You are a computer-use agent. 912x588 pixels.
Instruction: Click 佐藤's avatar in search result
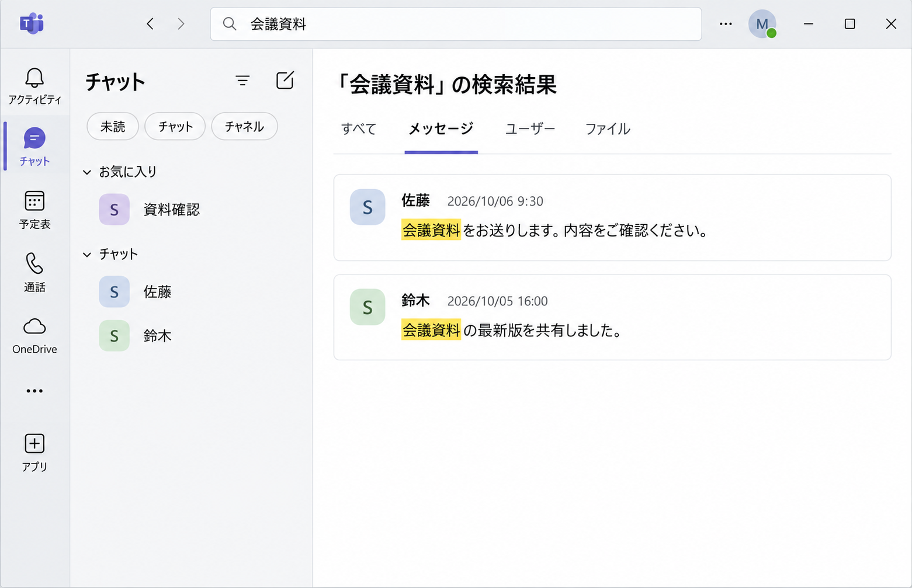(x=367, y=207)
